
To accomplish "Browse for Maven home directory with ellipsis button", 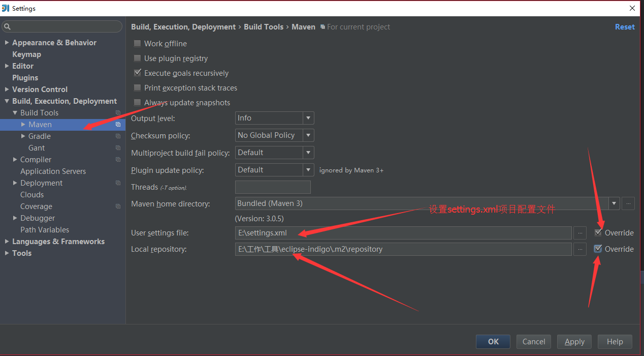I will point(628,203).
